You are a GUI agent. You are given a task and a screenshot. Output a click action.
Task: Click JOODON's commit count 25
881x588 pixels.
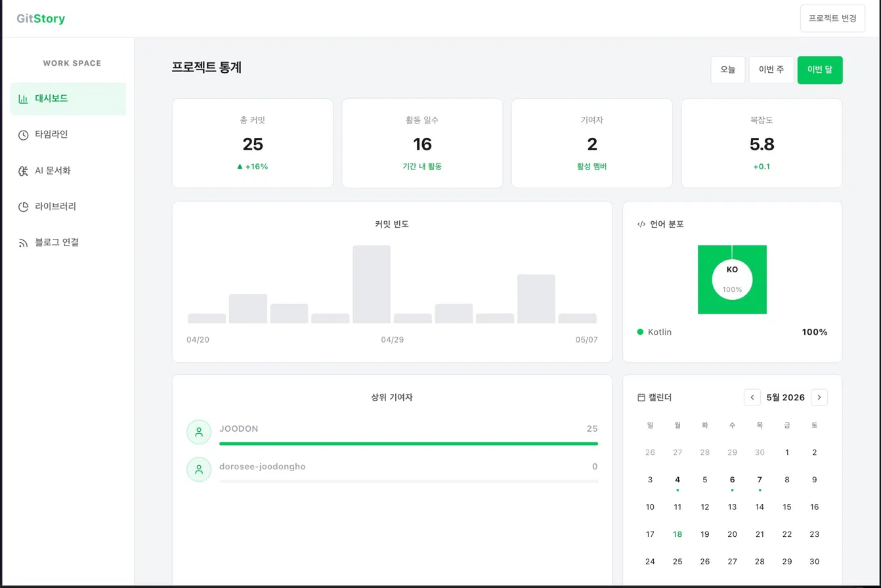[x=592, y=429]
